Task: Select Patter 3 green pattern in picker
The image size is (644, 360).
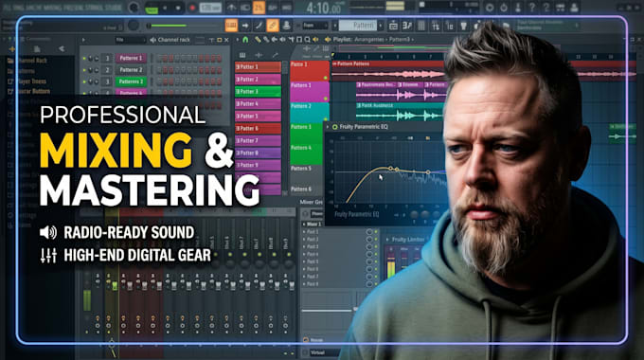Action: tap(258, 91)
